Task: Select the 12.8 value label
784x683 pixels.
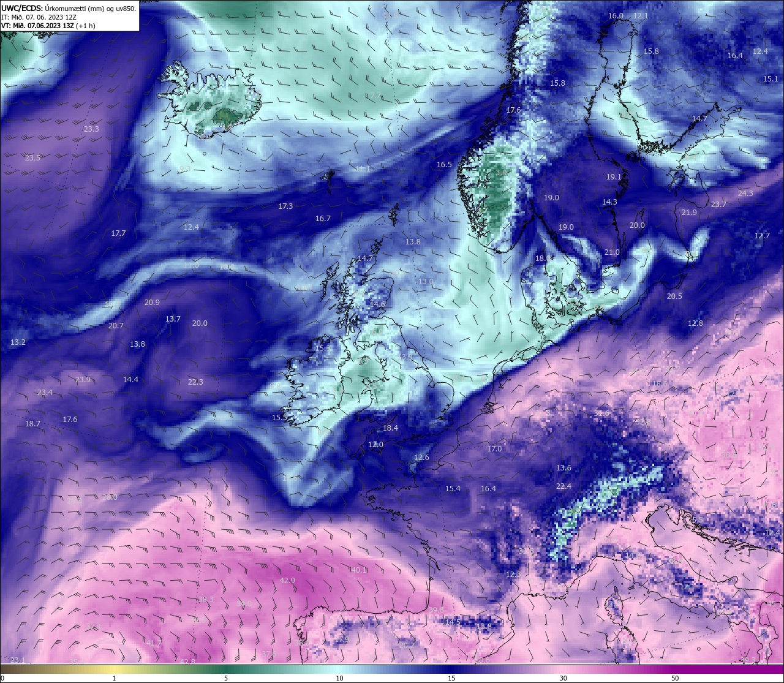Action: click(695, 323)
